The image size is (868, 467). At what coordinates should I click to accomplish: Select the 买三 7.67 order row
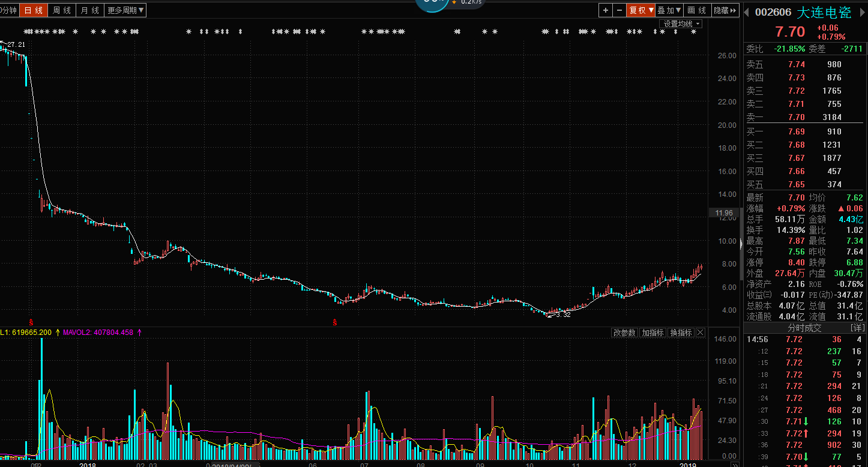pyautogui.click(x=805, y=158)
